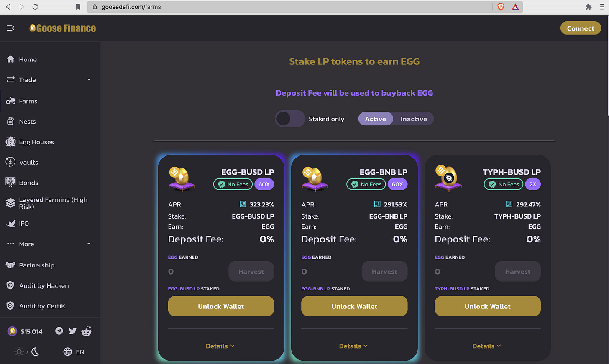Expand the More submenu arrow
The height and width of the screenshot is (364, 609).
click(89, 244)
